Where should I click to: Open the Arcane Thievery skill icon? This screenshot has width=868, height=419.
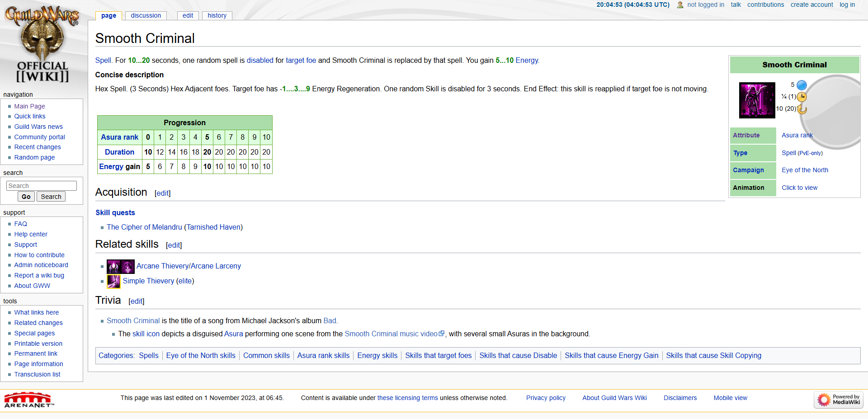tap(113, 266)
